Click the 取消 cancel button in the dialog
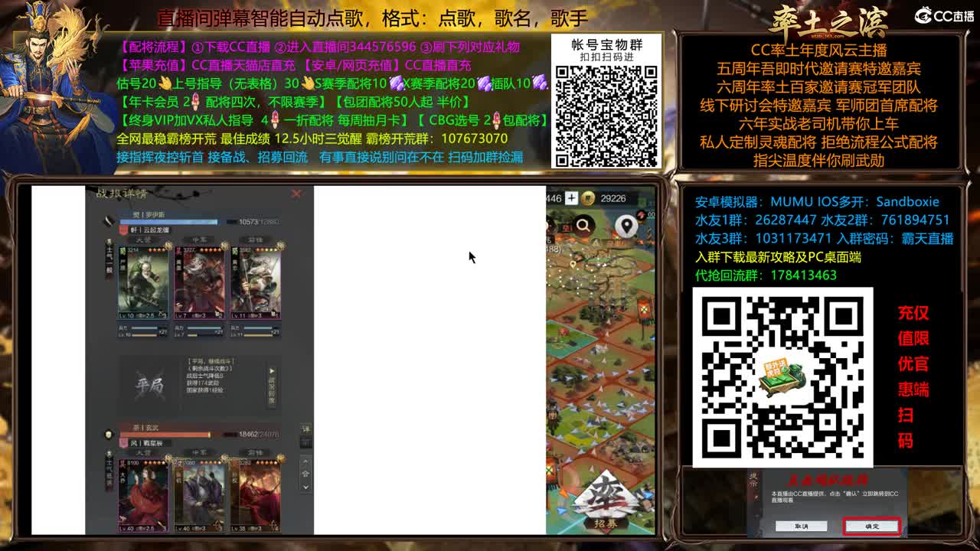 click(x=801, y=527)
